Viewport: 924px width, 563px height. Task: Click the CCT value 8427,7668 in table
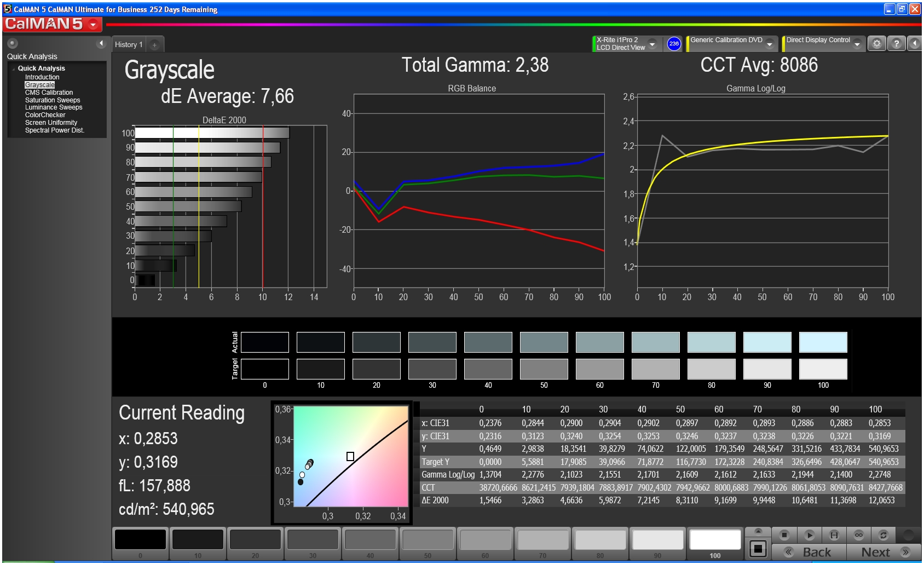(885, 487)
